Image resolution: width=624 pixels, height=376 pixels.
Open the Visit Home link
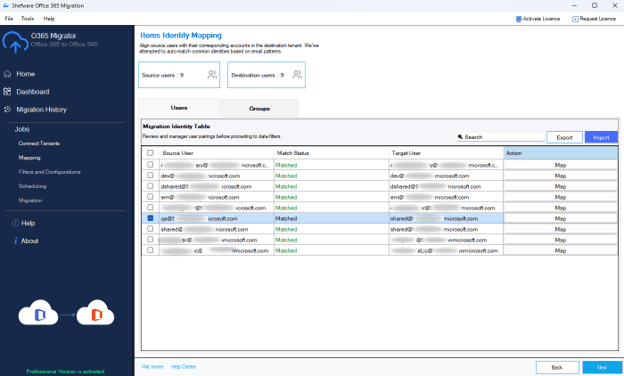152,367
